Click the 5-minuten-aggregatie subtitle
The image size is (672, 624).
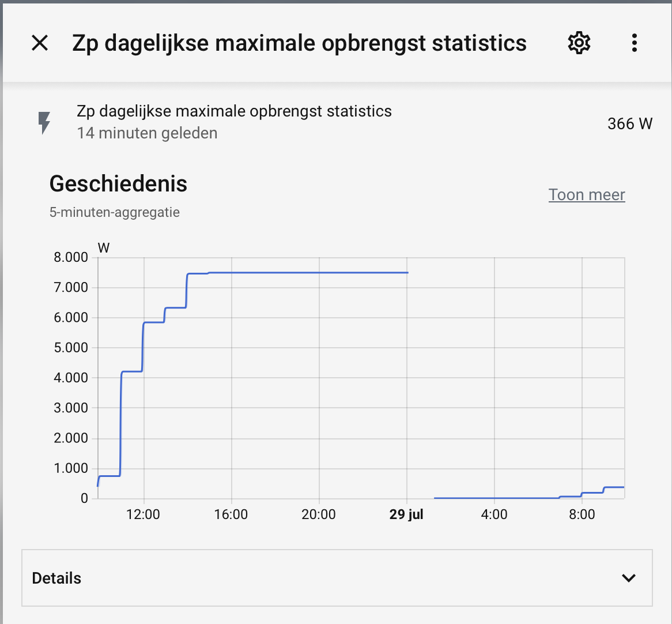click(115, 212)
